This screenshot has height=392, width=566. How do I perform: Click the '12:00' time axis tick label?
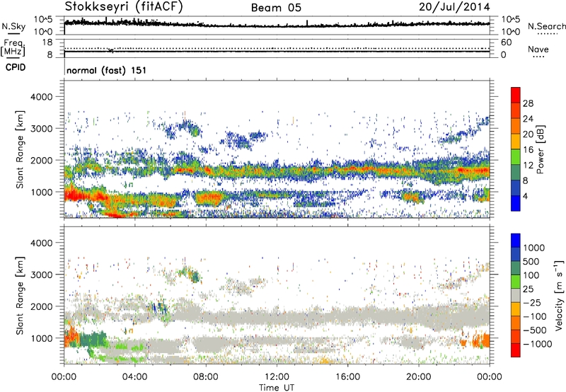point(277,377)
